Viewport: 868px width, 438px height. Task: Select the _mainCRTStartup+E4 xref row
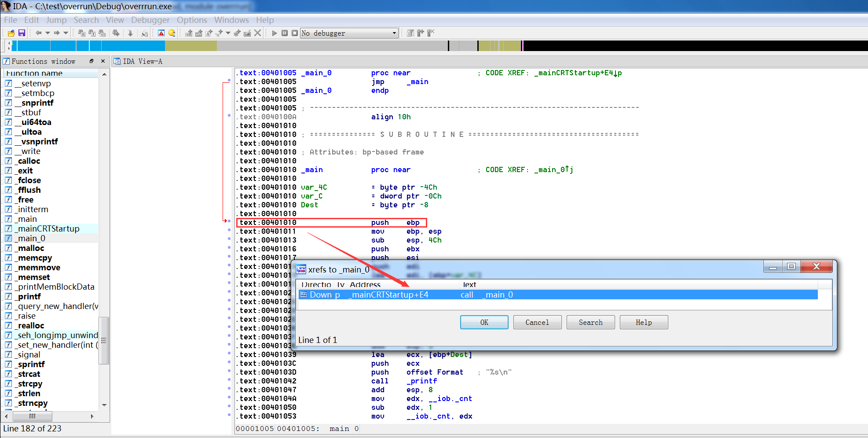(x=558, y=294)
